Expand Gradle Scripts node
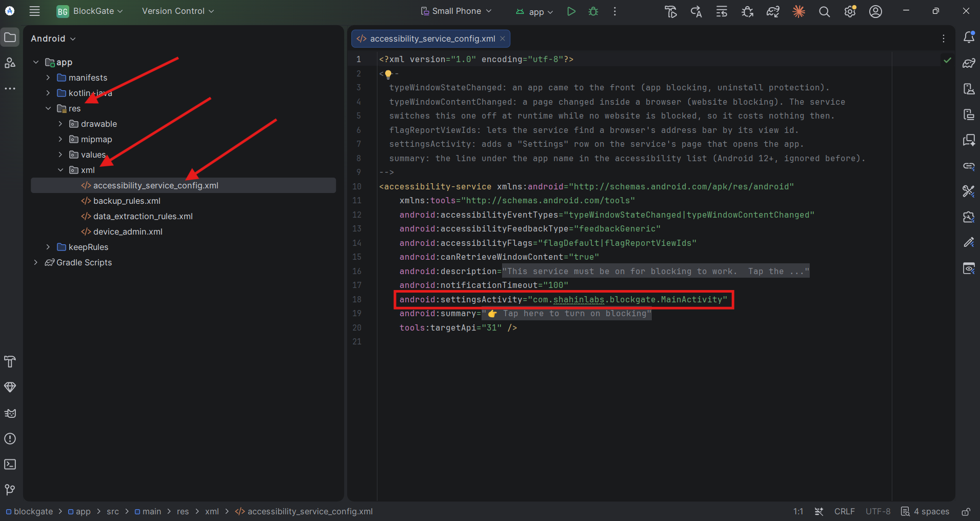This screenshot has width=980, height=521. pos(35,262)
